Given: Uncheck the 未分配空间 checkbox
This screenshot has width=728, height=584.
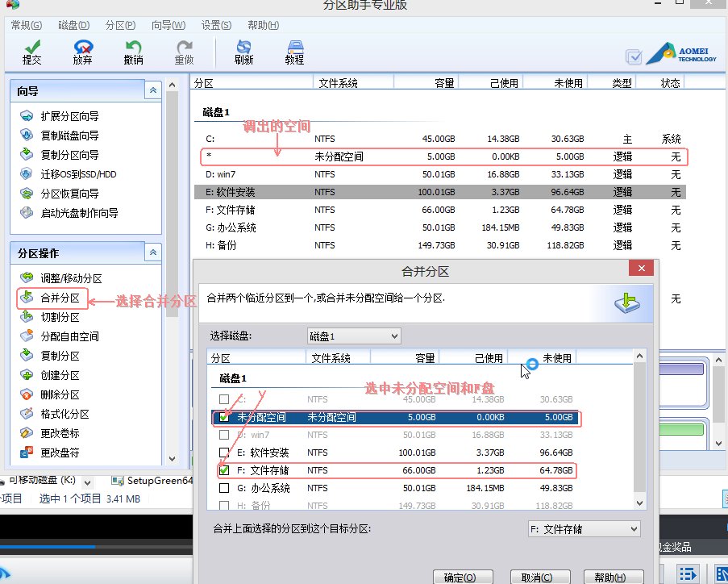Looking at the screenshot, I should pyautogui.click(x=224, y=417).
